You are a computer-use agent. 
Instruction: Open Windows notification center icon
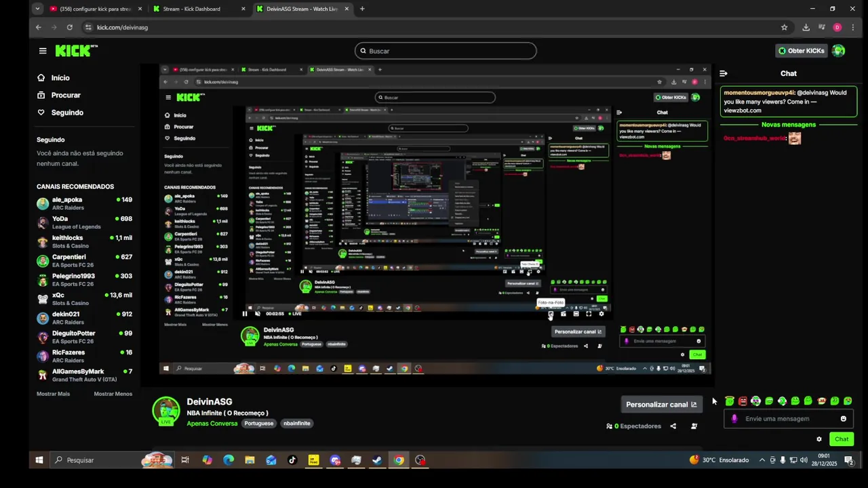(x=848, y=460)
